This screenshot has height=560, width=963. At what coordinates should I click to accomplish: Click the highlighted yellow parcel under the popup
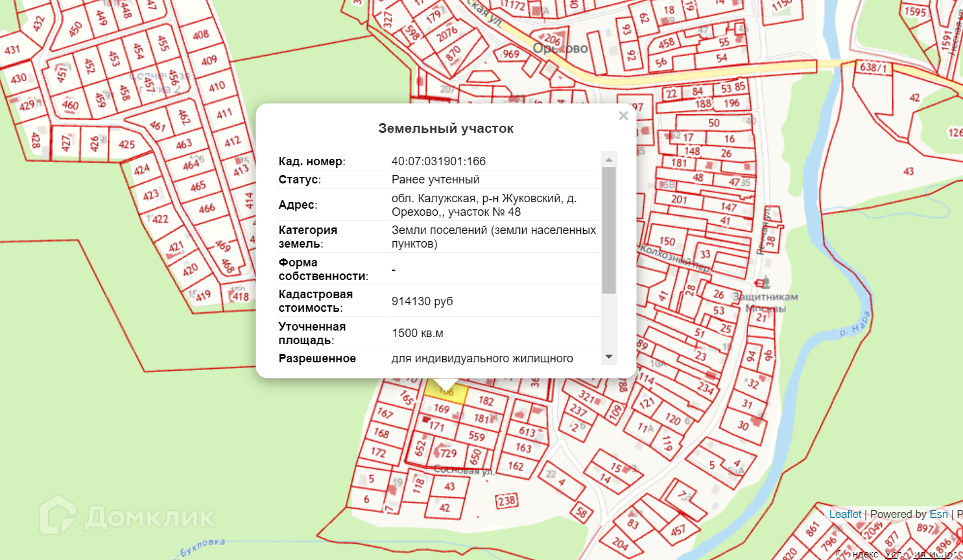(446, 392)
